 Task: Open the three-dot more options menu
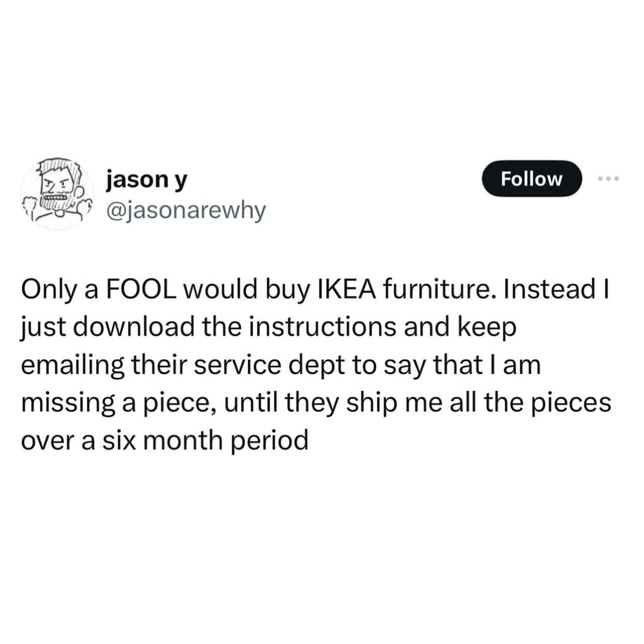tap(608, 179)
